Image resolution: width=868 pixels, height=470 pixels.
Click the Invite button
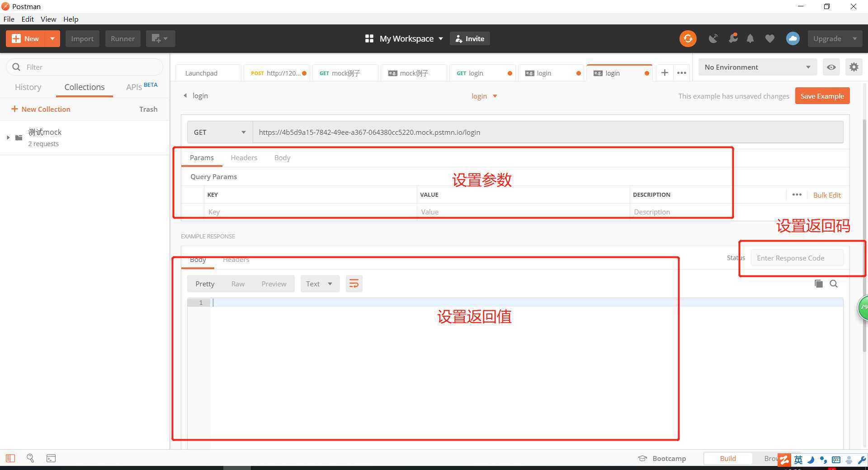coord(470,38)
